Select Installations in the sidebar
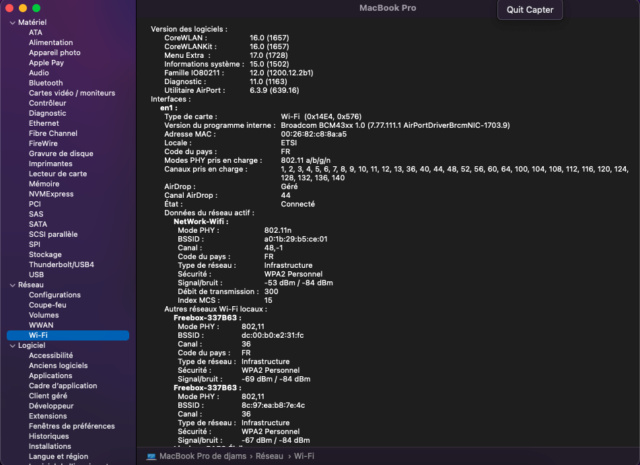The height and width of the screenshot is (465, 640). (x=50, y=447)
